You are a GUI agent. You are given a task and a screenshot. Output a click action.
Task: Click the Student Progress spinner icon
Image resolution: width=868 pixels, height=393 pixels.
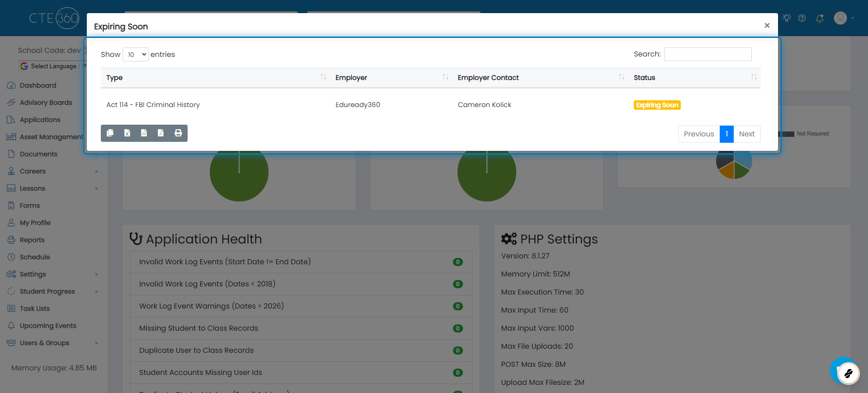(x=11, y=291)
